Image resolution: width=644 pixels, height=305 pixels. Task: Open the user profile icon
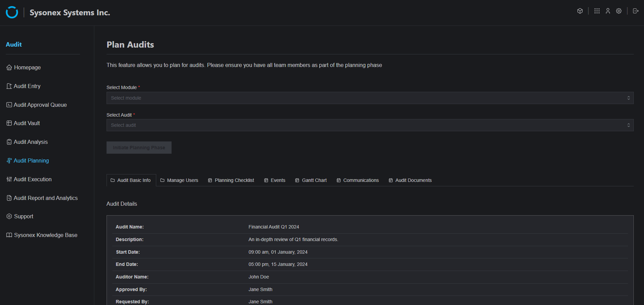608,11
